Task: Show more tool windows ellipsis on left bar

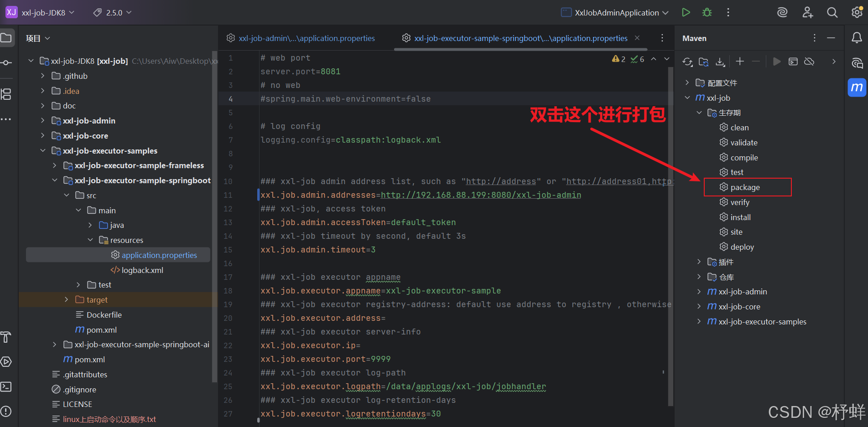Action: pos(6,119)
